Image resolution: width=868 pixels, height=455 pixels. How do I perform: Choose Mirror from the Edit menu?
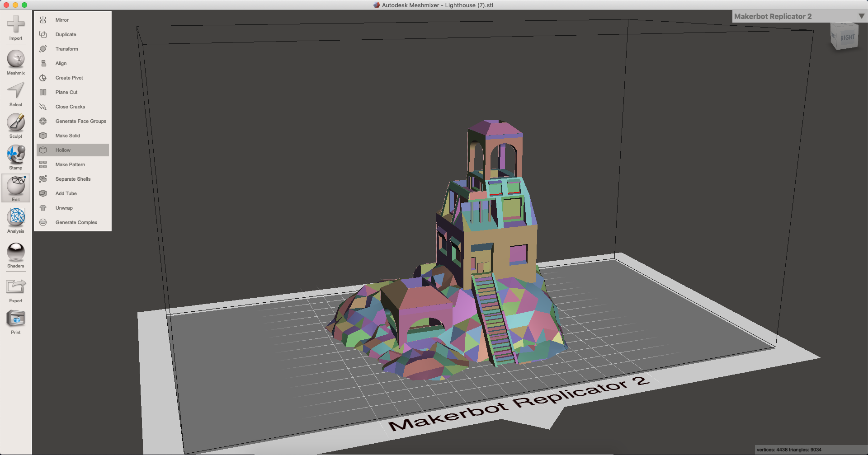(73, 20)
